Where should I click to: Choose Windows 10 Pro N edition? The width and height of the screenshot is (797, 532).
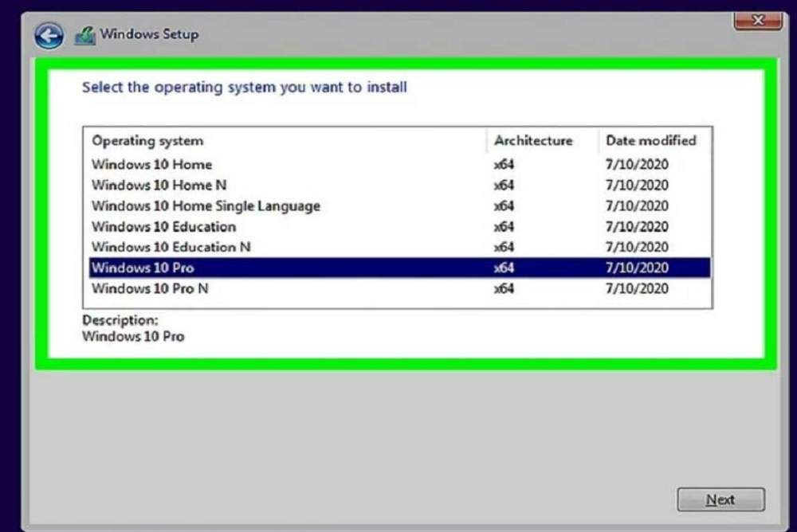[150, 288]
